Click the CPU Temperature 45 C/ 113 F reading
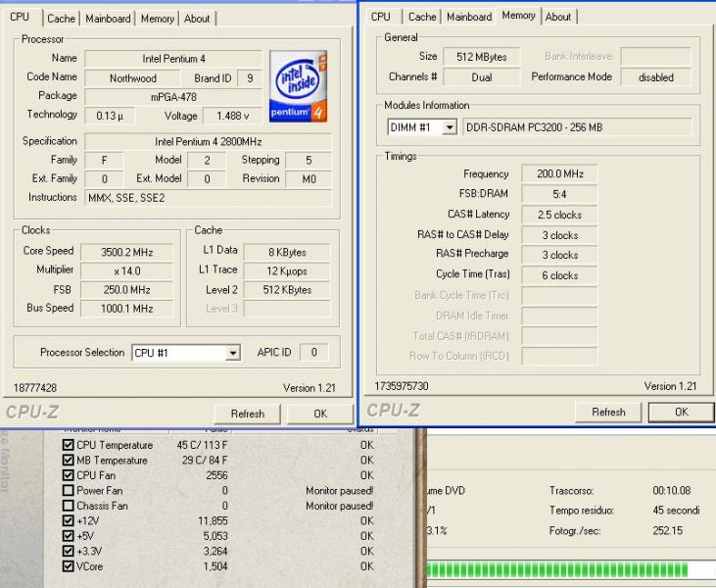 (x=202, y=445)
